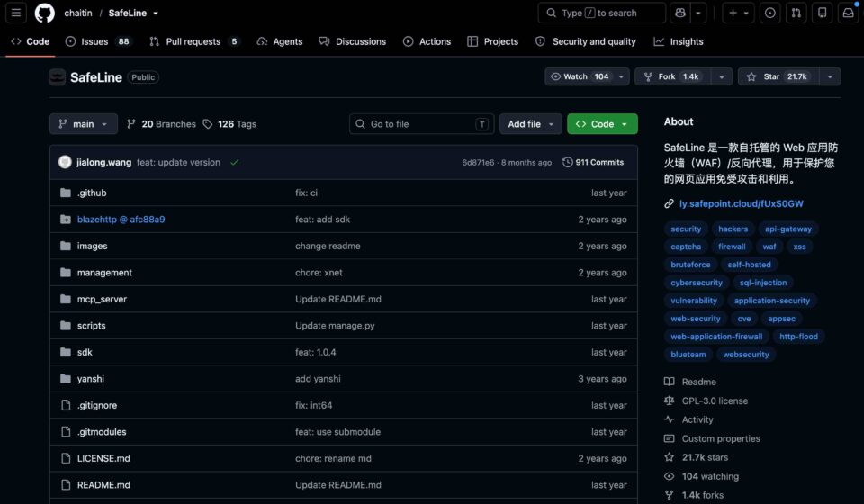Go to GitHub homepage via Octocat logo

pyautogui.click(x=45, y=13)
